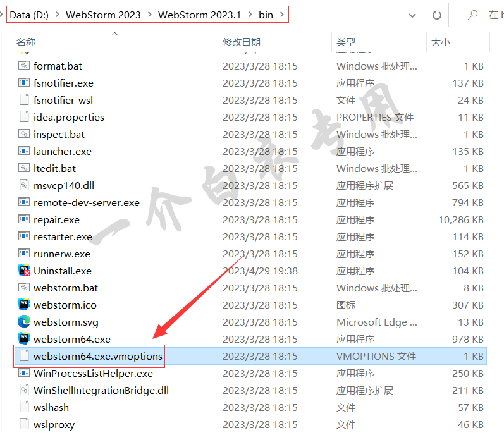Click the format.bat file icon
504x435 pixels.
coord(24,66)
